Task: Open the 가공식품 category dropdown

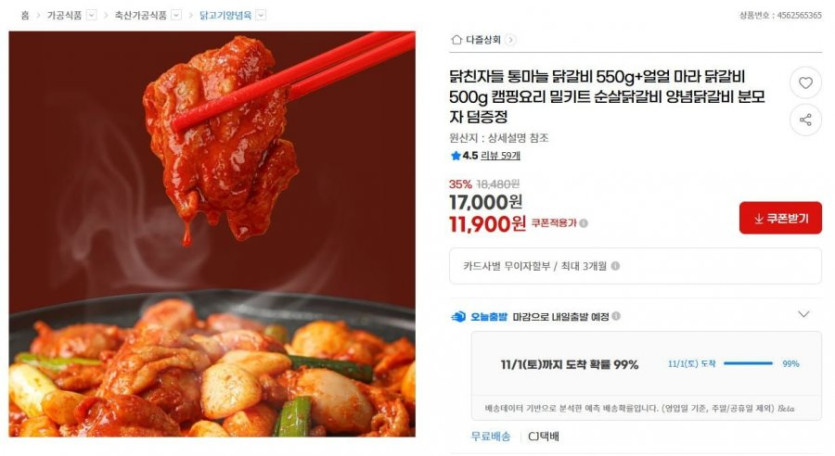Action: (x=92, y=15)
